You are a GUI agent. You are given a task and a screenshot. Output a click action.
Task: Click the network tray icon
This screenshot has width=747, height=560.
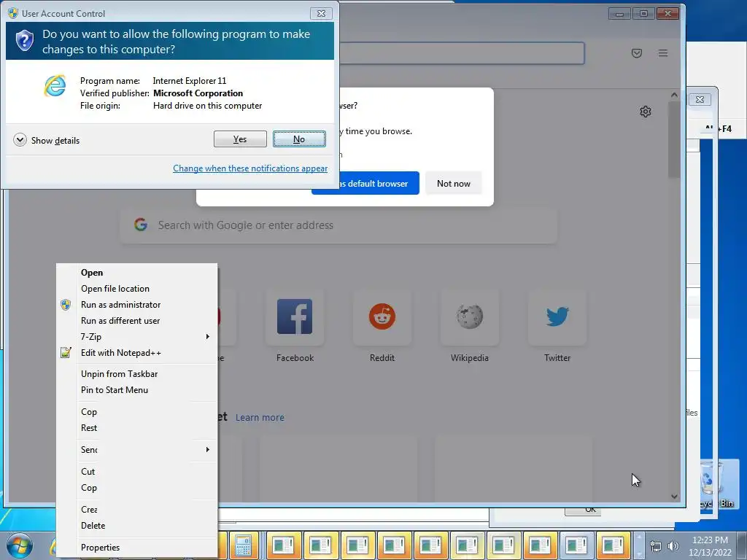656,547
